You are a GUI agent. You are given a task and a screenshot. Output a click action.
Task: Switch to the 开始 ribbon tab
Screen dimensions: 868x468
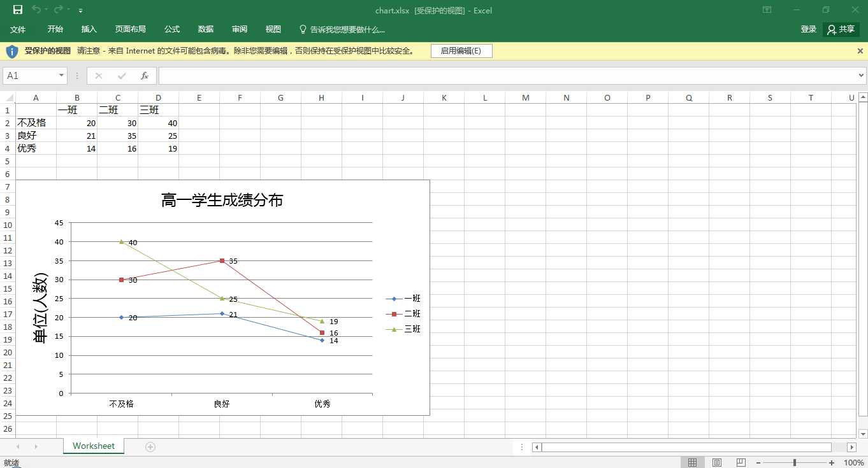[x=55, y=29]
